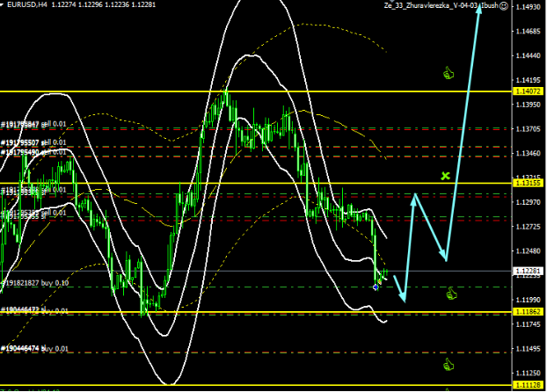Click the yellow horizontal line at 1.14072
Viewport: 547px width, 392px height.
pyautogui.click(x=264, y=91)
